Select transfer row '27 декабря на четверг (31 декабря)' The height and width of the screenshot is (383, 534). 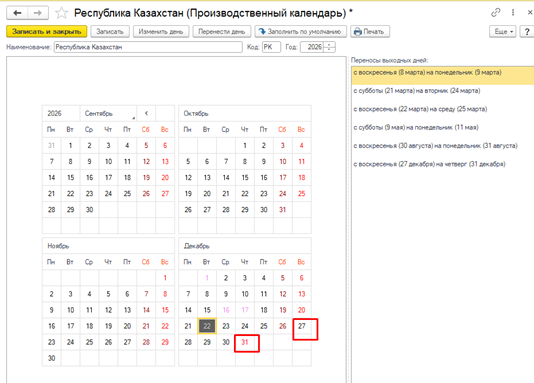443,164
